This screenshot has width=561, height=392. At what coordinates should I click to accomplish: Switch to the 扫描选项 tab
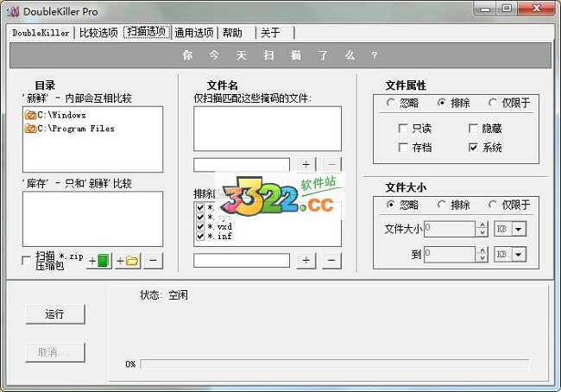click(147, 32)
